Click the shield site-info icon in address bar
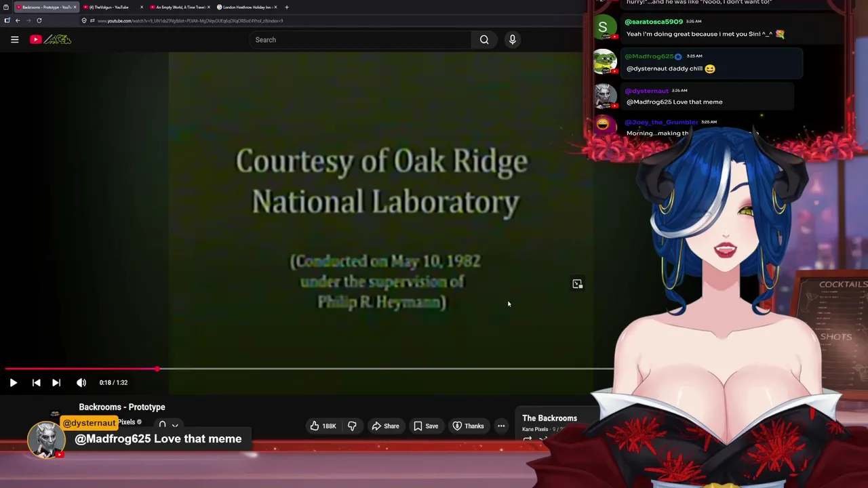Image resolution: width=868 pixels, height=488 pixels. click(83, 20)
